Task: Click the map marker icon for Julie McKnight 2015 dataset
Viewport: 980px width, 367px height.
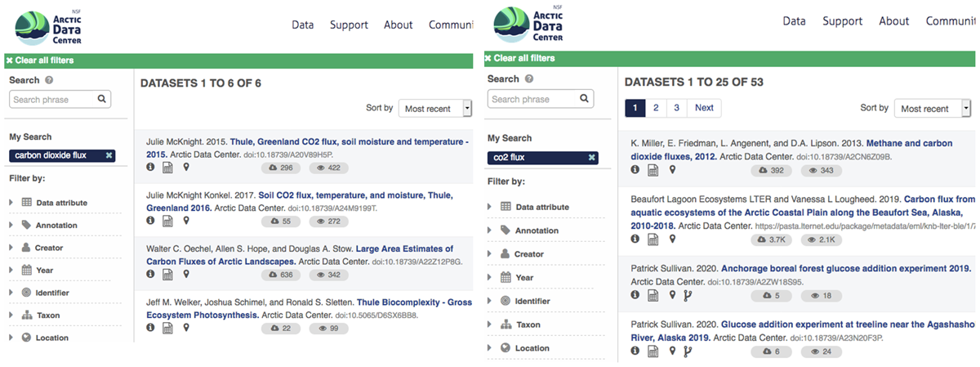Action: click(x=186, y=168)
